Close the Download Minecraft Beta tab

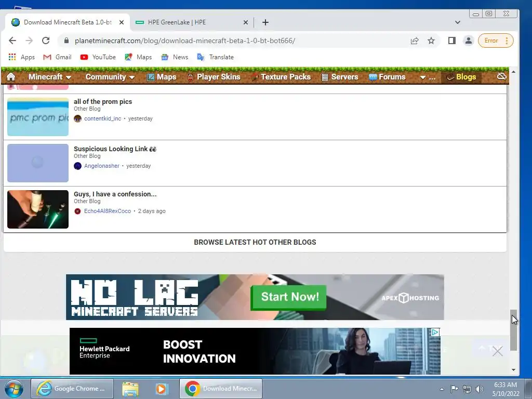point(122,22)
